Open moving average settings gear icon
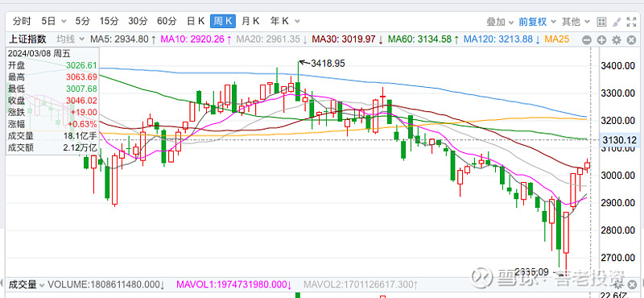 click(x=617, y=40)
